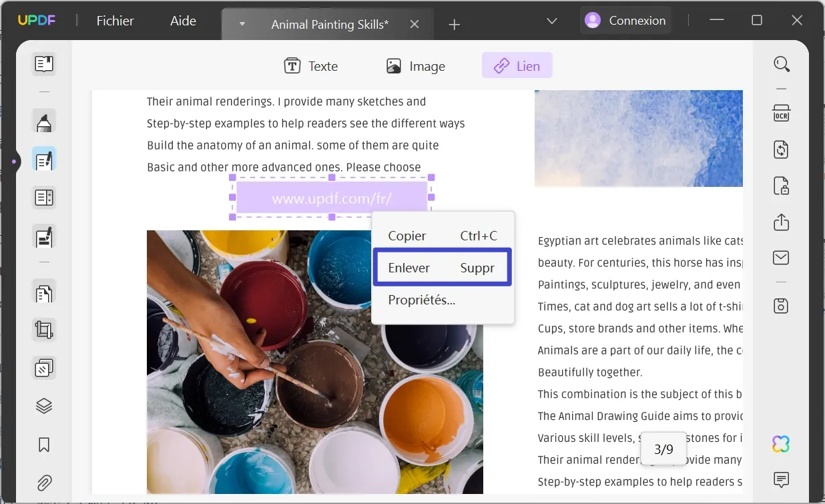The height and width of the screenshot is (504, 825).
Task: Open the Comments chat panel icon
Action: 782,479
